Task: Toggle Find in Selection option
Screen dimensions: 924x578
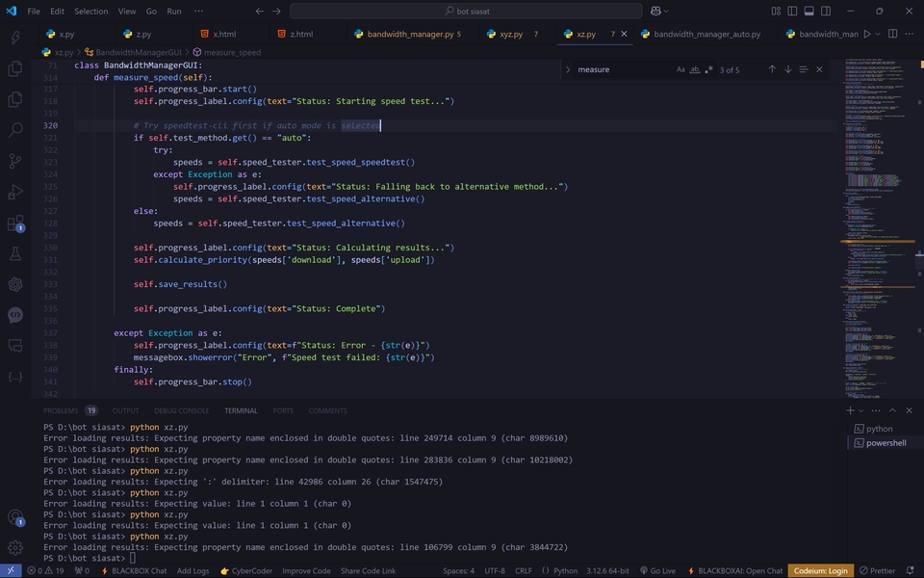Action: [x=803, y=69]
